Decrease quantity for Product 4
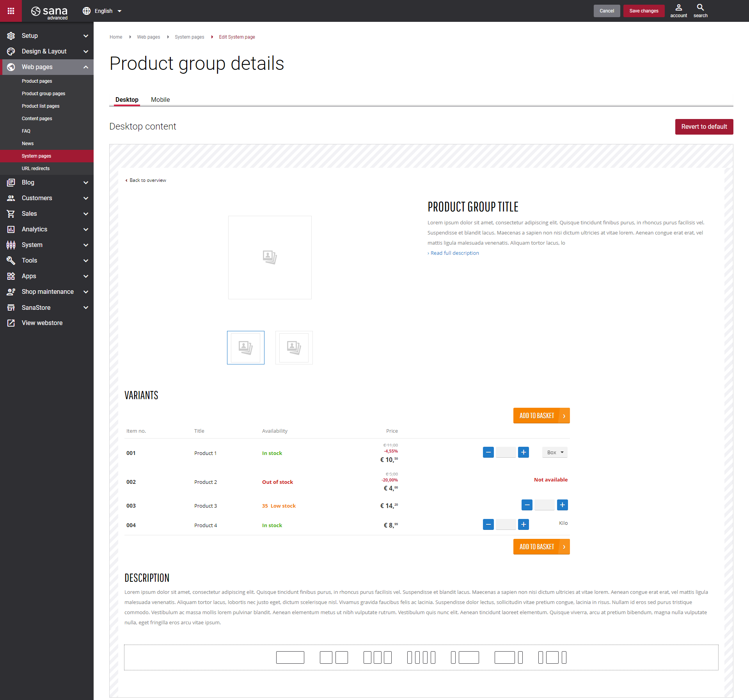The width and height of the screenshot is (749, 700). click(488, 524)
